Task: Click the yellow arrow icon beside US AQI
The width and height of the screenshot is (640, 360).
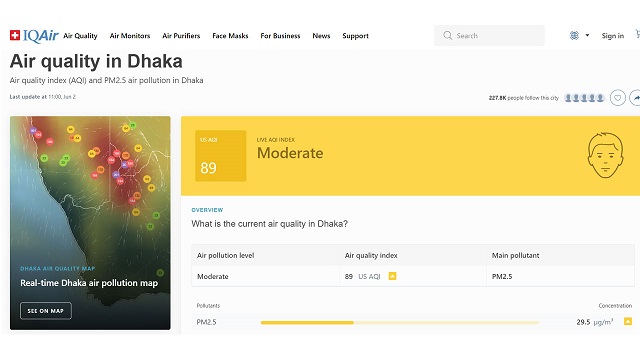Action: coord(392,276)
